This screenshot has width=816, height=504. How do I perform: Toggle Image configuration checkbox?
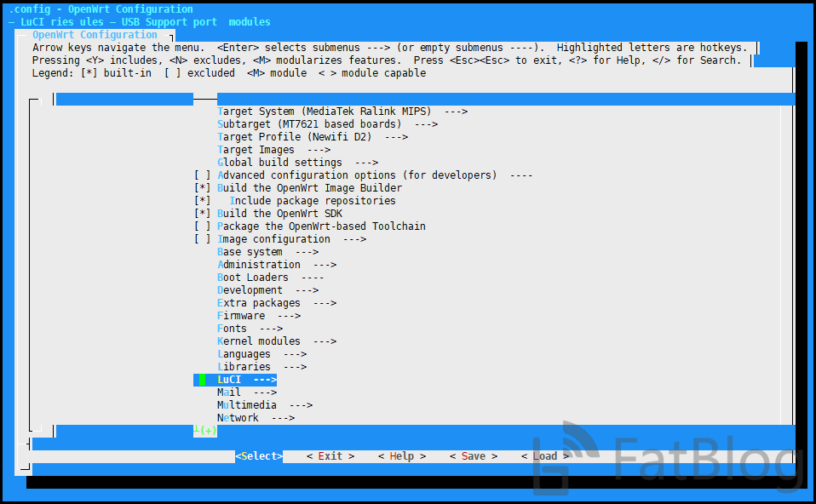click(x=203, y=239)
